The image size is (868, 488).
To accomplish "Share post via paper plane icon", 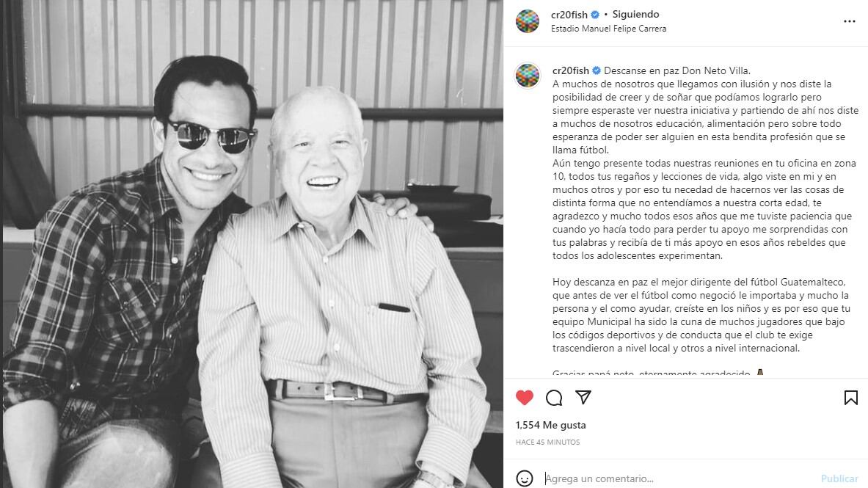I will (583, 396).
